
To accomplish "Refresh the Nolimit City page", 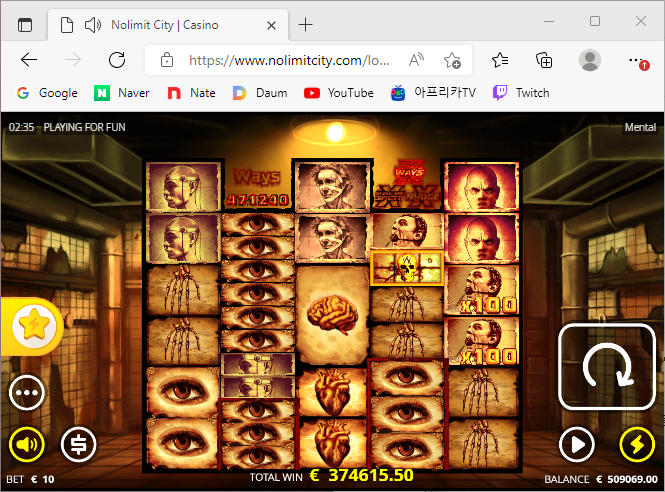I will (117, 60).
